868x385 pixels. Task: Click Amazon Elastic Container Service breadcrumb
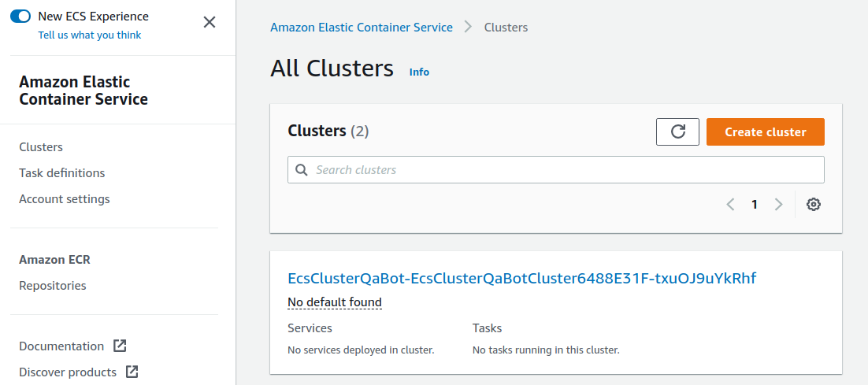point(362,28)
